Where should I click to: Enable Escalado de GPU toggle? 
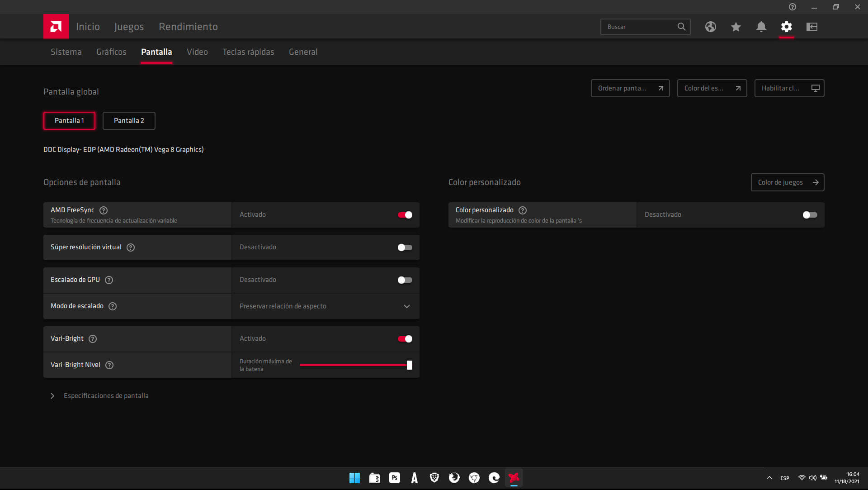coord(405,280)
